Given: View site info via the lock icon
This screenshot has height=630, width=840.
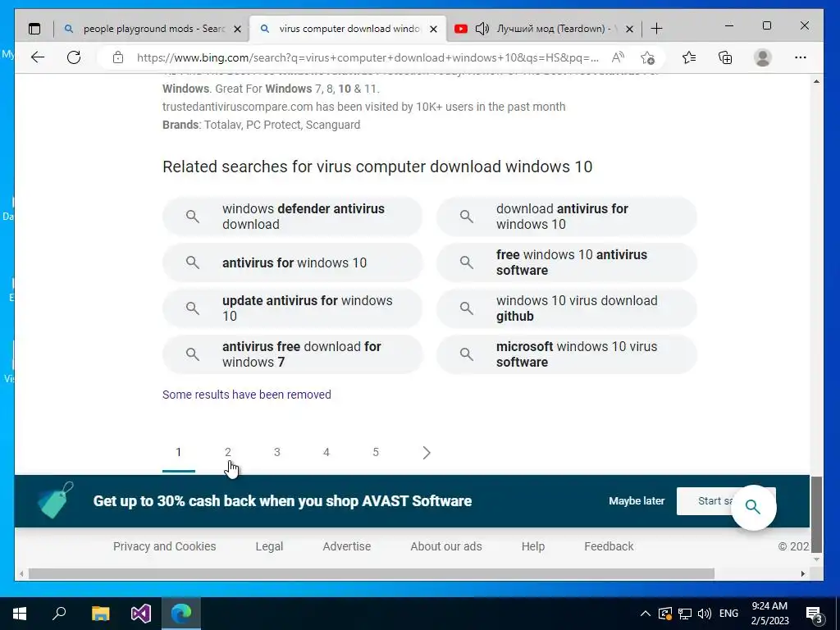Looking at the screenshot, I should pos(118,57).
